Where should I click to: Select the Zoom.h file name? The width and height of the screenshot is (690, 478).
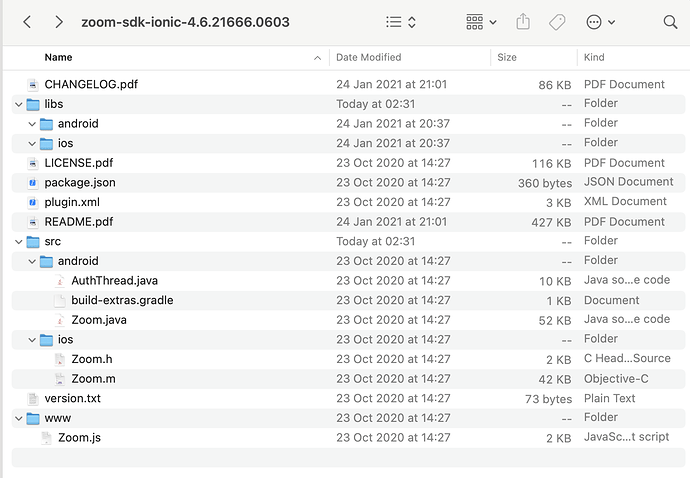click(92, 359)
